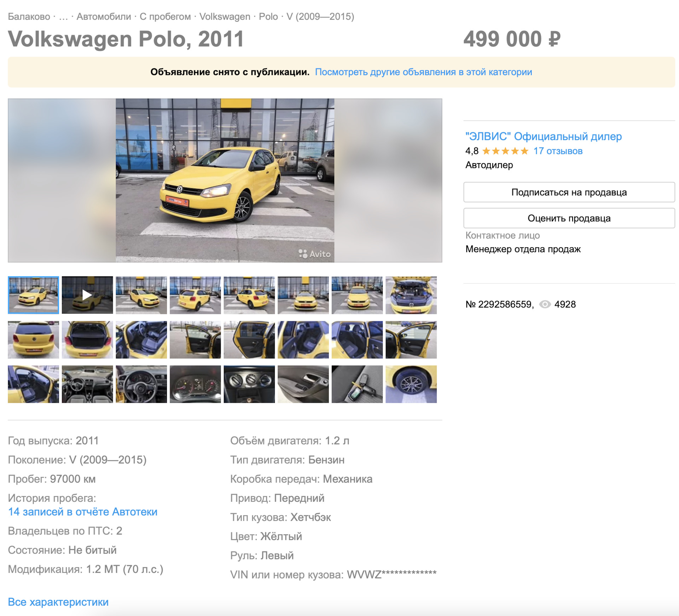Click Коробка передач: Механика text
Screen dimensions: 679x616
301,479
